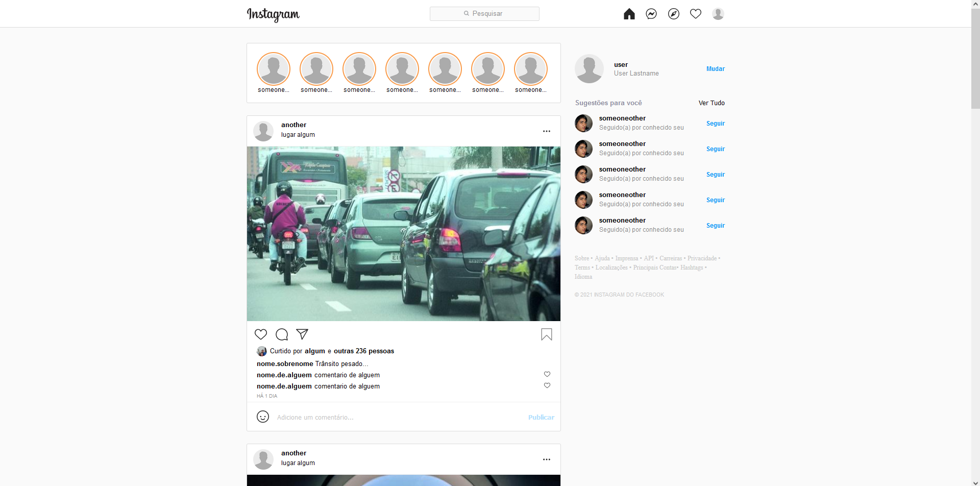Open the user profile picture in sidebar
The width and height of the screenshot is (980, 486).
point(589,69)
